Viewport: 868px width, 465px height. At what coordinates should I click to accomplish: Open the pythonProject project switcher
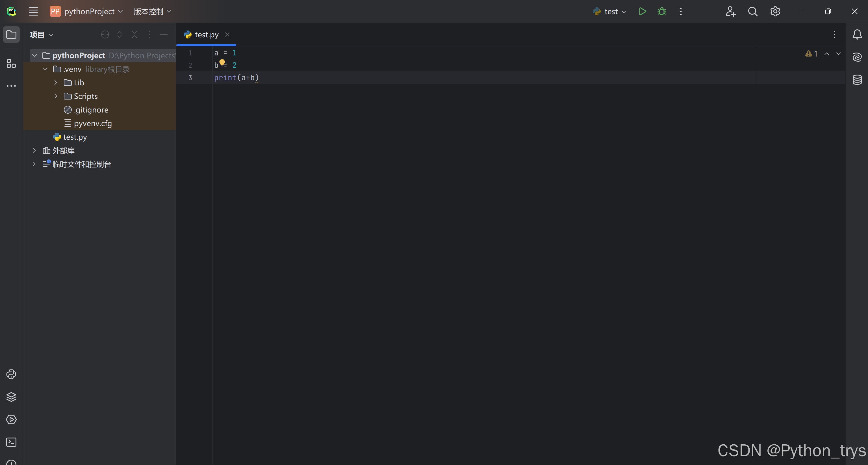89,12
